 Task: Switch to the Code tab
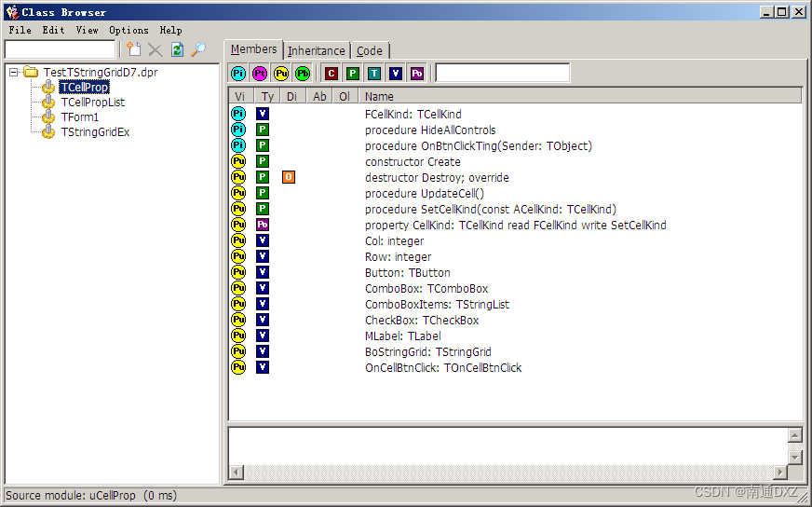tap(370, 51)
